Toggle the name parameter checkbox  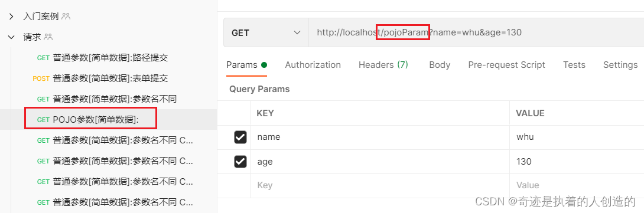click(240, 137)
